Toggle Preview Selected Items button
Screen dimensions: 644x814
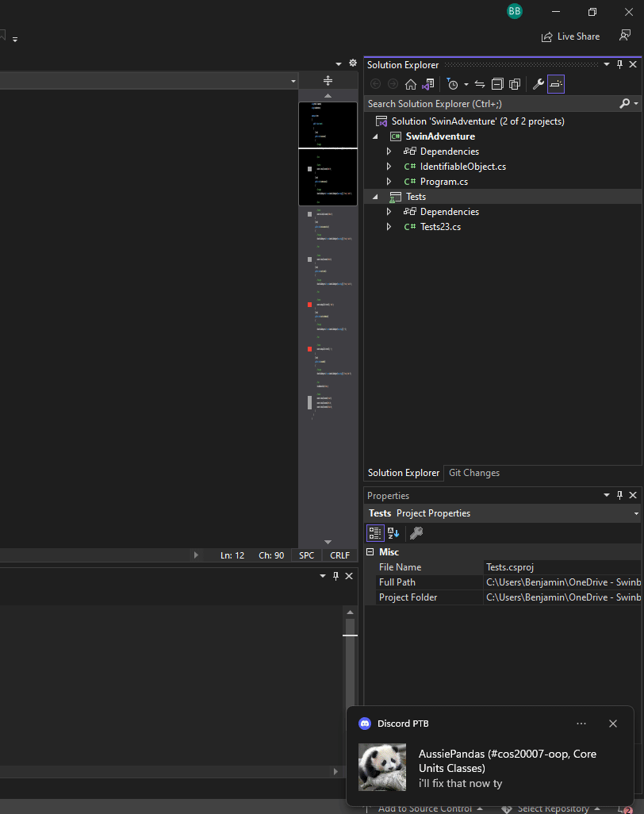point(556,84)
